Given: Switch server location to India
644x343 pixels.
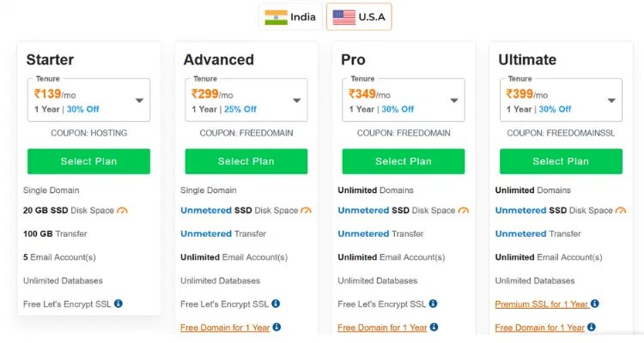Looking at the screenshot, I should tap(290, 17).
